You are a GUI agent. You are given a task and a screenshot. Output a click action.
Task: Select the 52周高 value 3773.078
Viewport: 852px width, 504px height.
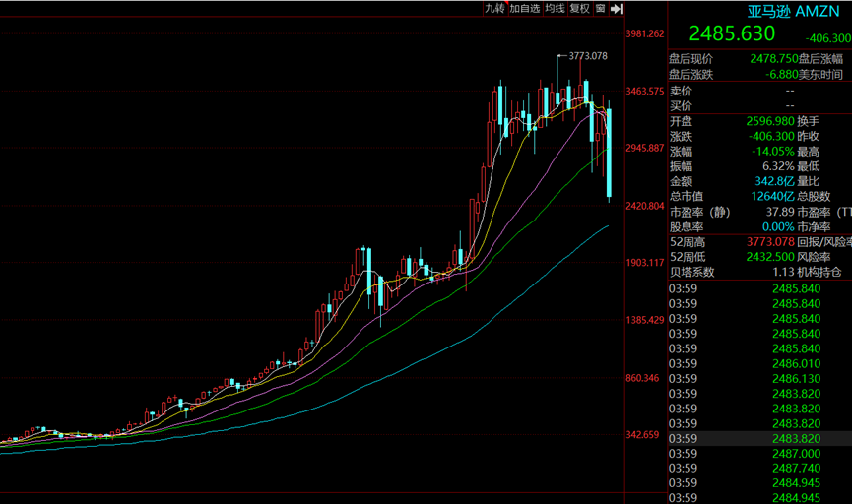tap(770, 242)
